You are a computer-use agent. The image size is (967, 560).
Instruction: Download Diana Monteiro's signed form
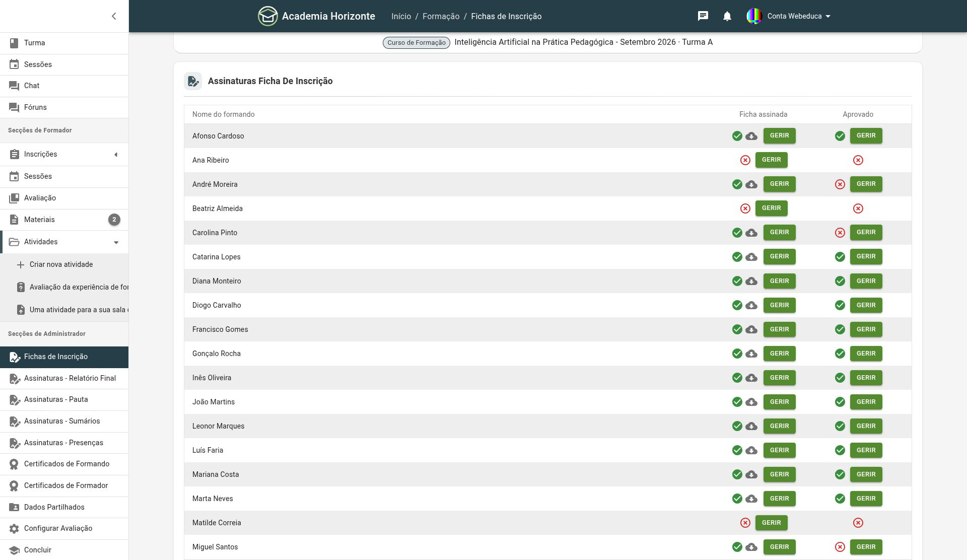751,281
